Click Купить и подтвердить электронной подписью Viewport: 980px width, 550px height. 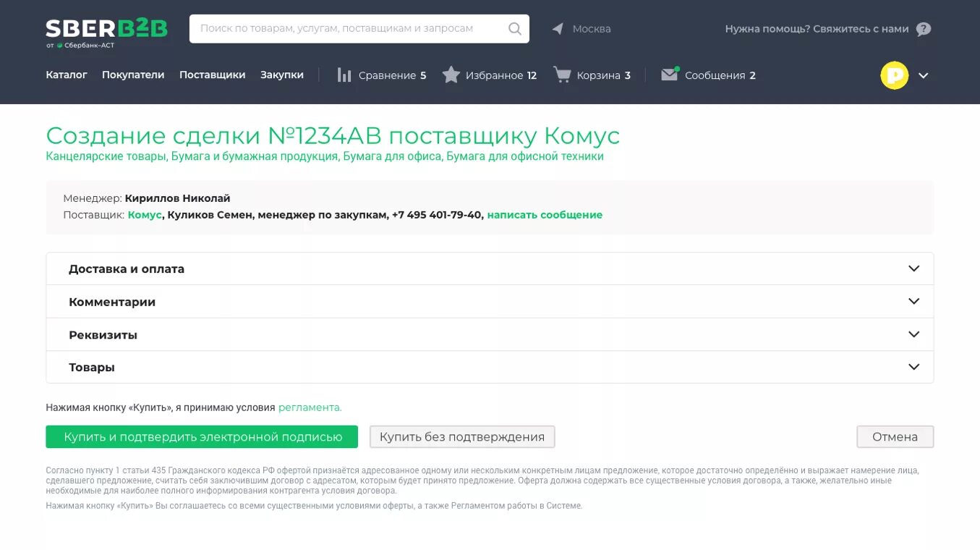[203, 436]
